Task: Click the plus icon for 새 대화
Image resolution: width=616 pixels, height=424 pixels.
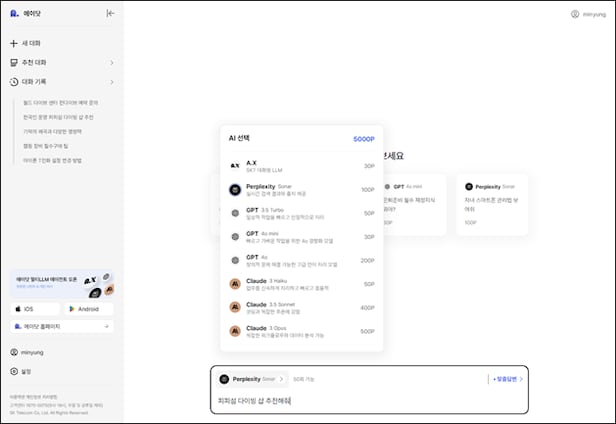Action: [13, 44]
